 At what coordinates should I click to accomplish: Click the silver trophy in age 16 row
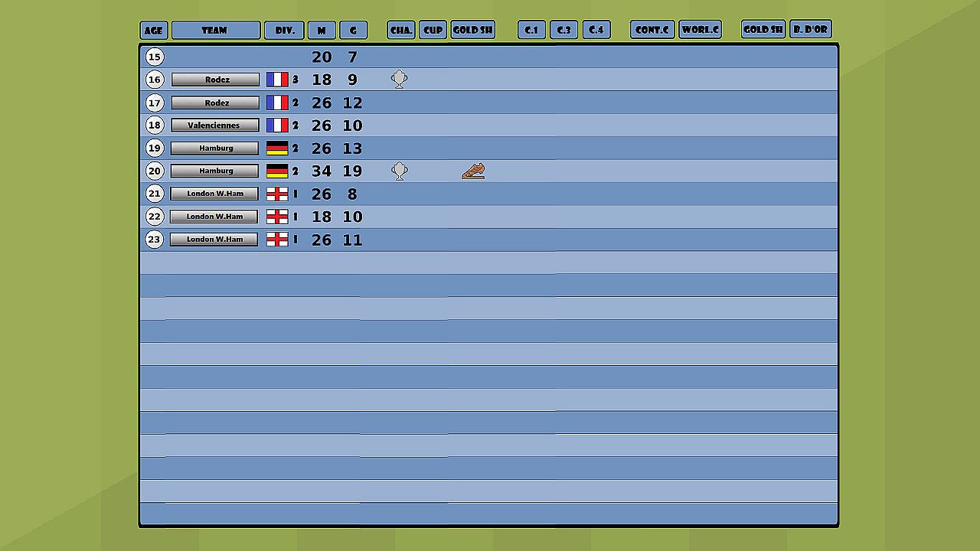tap(399, 80)
